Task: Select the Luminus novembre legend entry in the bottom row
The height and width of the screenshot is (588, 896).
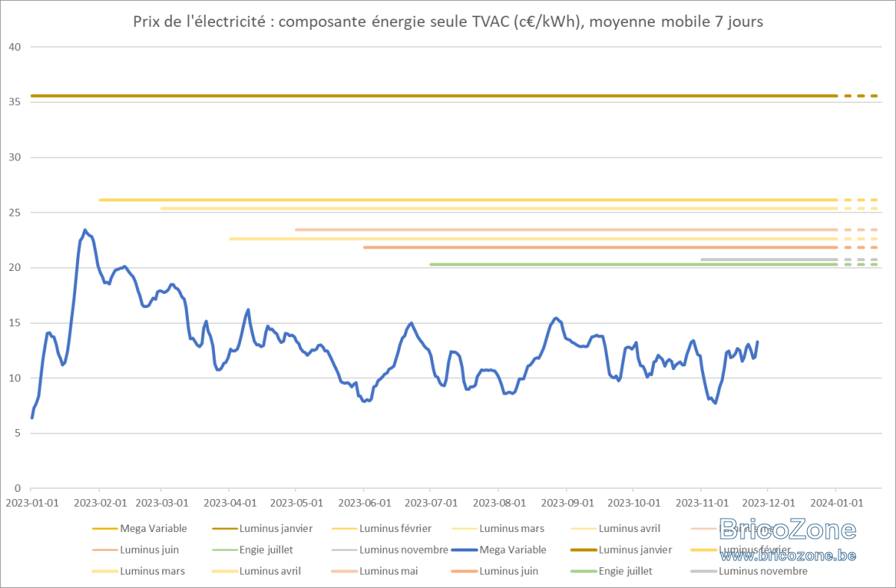Action: click(749, 571)
